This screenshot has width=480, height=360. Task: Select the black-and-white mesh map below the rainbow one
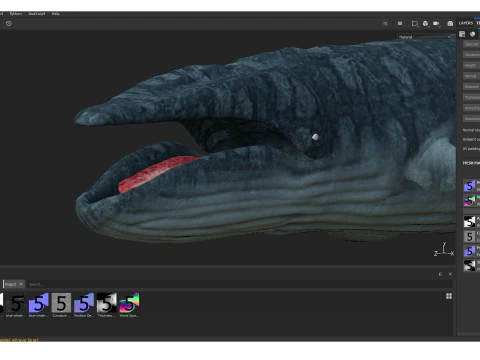(x=470, y=222)
